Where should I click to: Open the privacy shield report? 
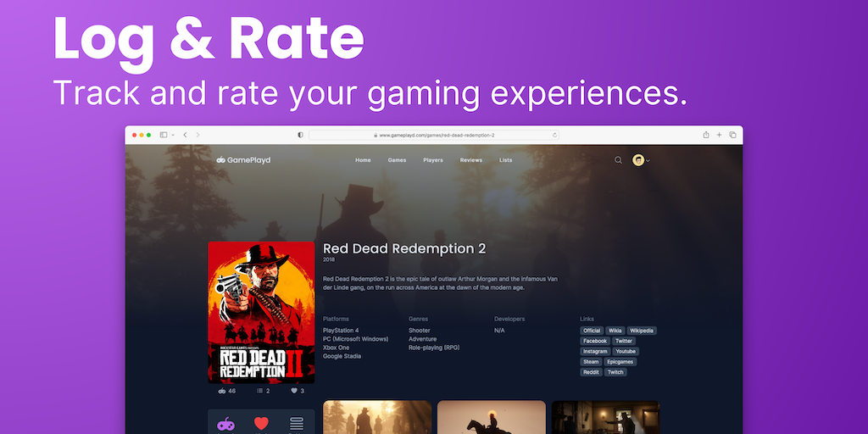click(300, 135)
